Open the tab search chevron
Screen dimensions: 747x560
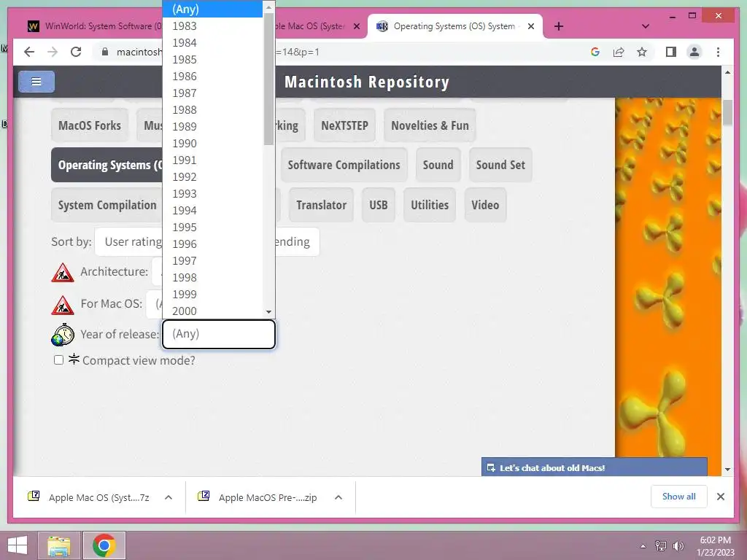pos(646,26)
